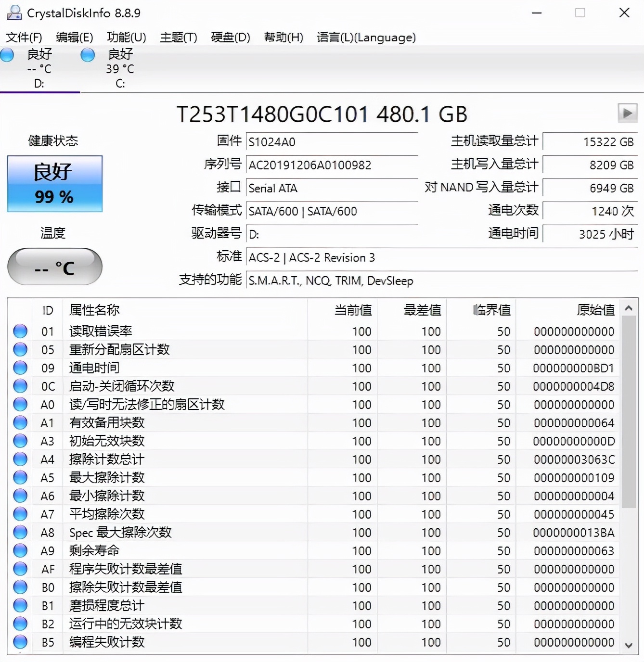Open the 主题(T) menu
644x662 pixels.
coord(178,37)
